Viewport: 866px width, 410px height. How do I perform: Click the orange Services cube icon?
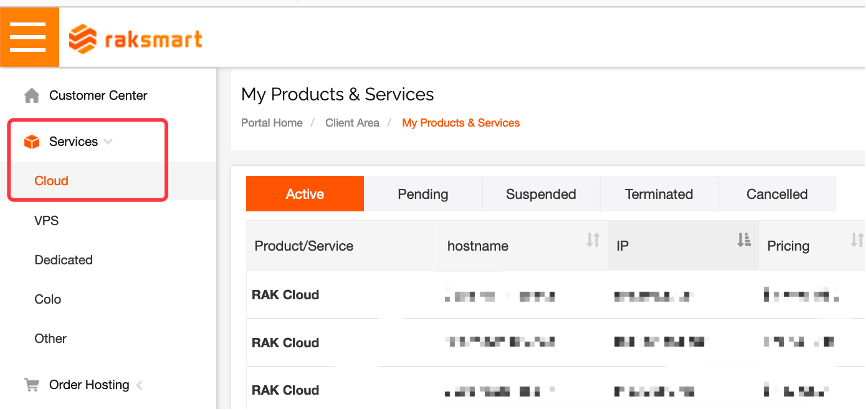[x=32, y=142]
